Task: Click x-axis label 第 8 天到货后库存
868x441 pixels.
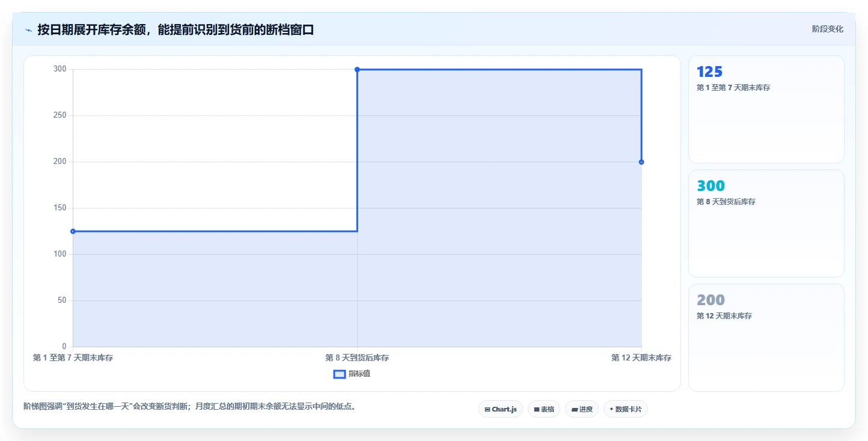Action: [x=357, y=358]
